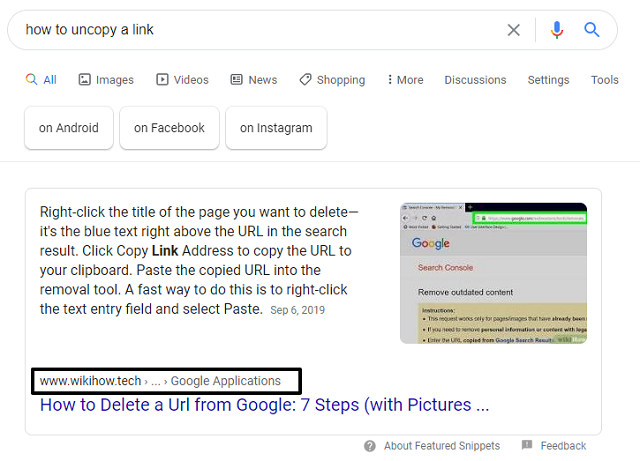Click the voice search microphone icon
This screenshot has width=640, height=461.
[557, 30]
